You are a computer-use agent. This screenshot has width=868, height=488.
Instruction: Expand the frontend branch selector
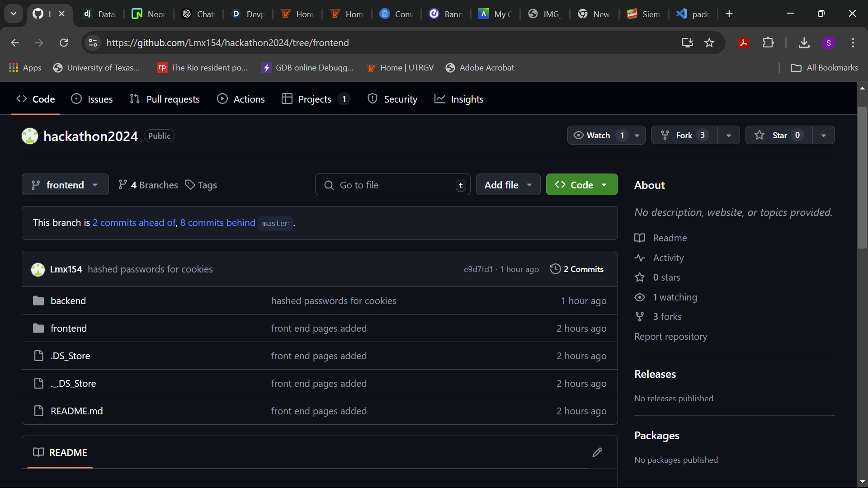(65, 185)
